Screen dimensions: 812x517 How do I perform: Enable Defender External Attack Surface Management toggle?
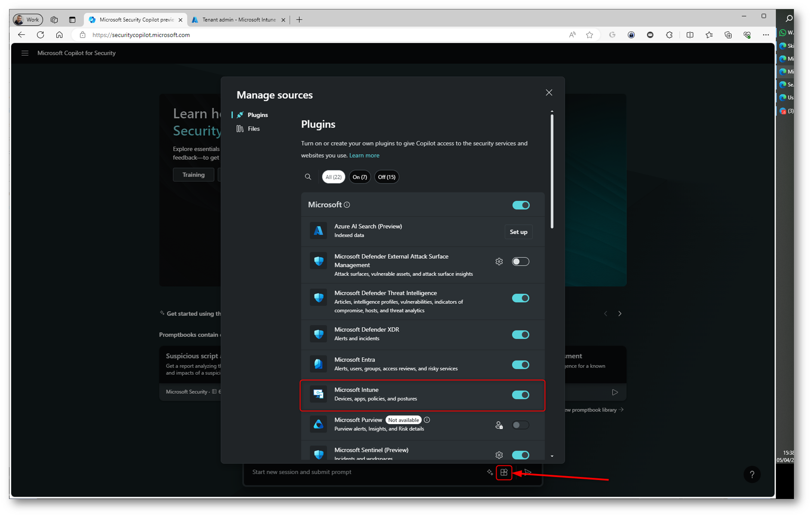click(x=520, y=261)
